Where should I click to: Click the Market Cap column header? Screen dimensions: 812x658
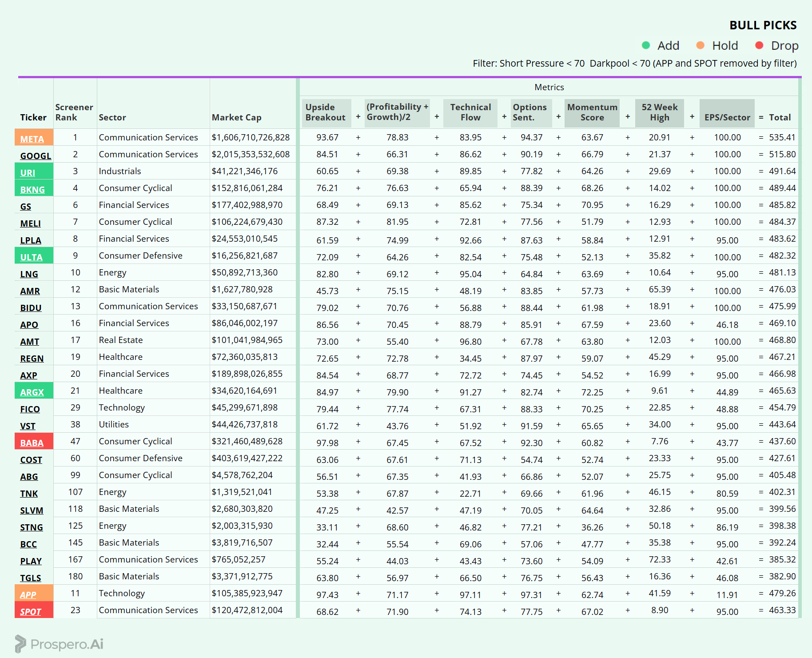coord(236,117)
